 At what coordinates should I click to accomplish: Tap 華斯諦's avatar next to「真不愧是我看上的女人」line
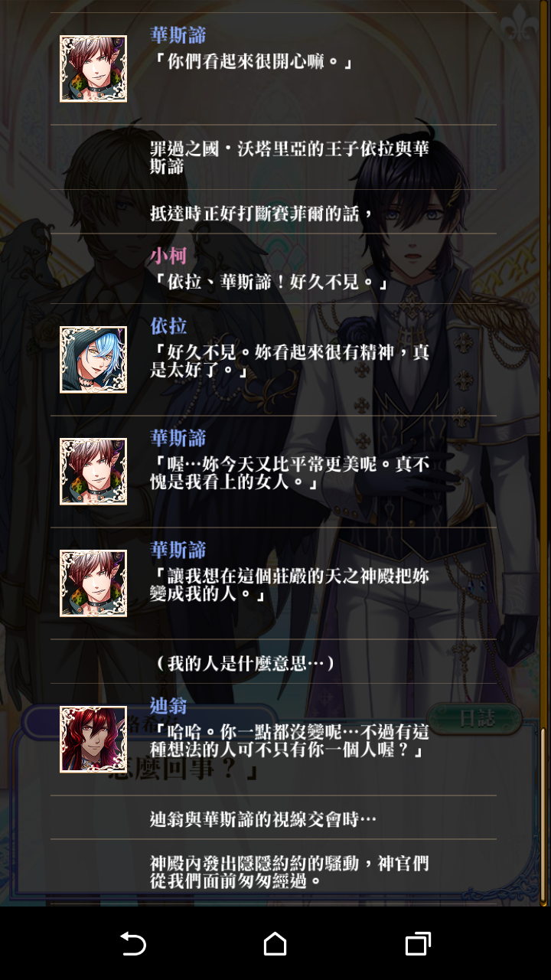[x=93, y=471]
